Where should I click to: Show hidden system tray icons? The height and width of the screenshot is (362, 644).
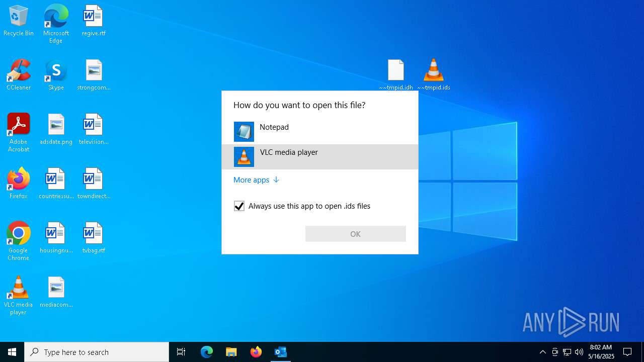[542, 352]
